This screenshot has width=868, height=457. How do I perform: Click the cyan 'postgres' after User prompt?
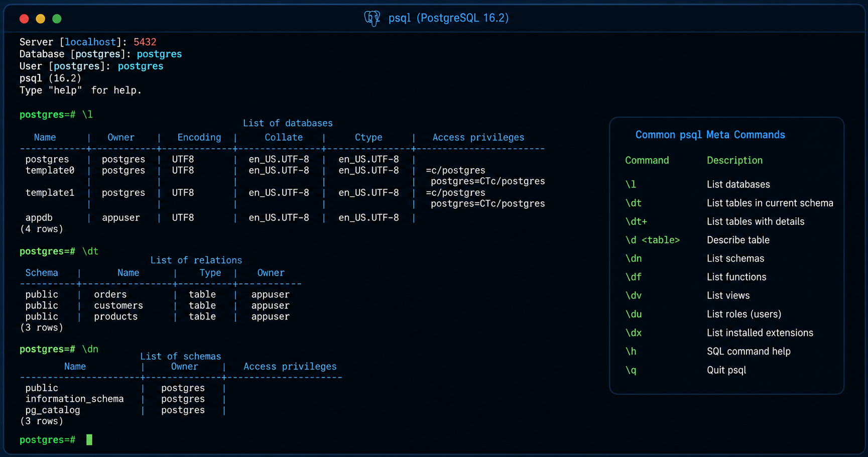tap(141, 66)
